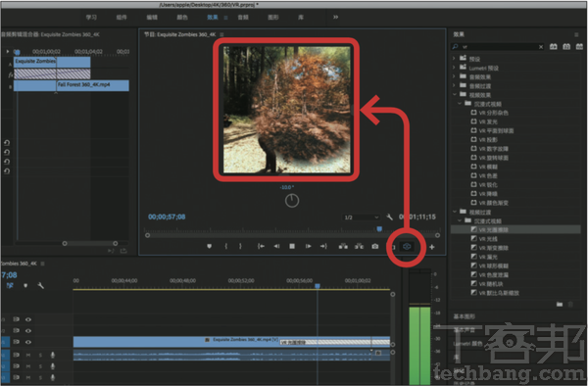588x386 pixels.
Task: Click the timeline playhead marker
Action: pos(318,286)
